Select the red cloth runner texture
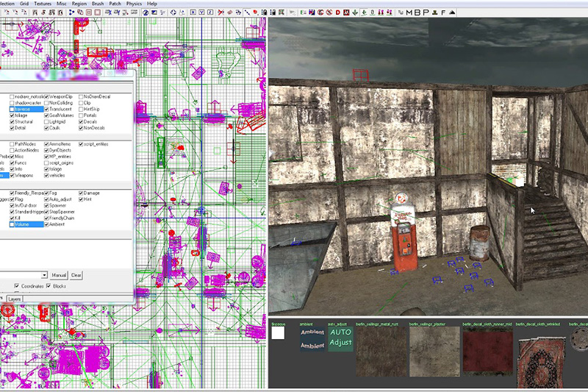Image resolution: width=588 pixels, height=392 pixels. coord(487,352)
